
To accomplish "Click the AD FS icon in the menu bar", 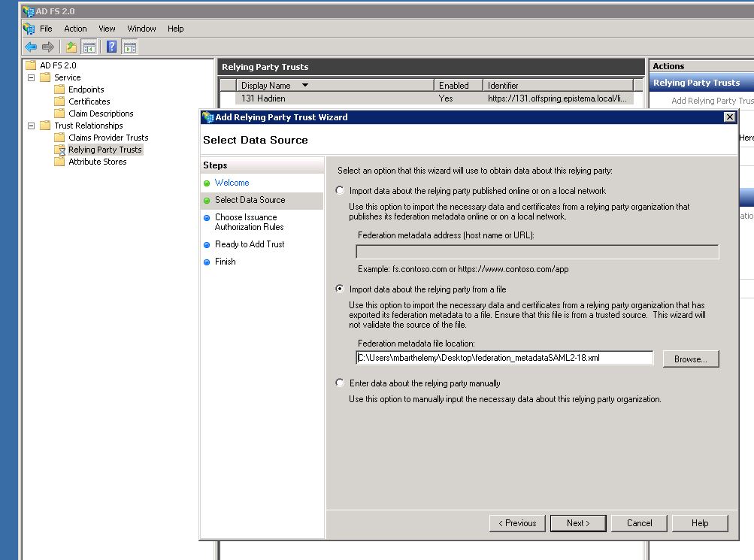I will coord(29,29).
